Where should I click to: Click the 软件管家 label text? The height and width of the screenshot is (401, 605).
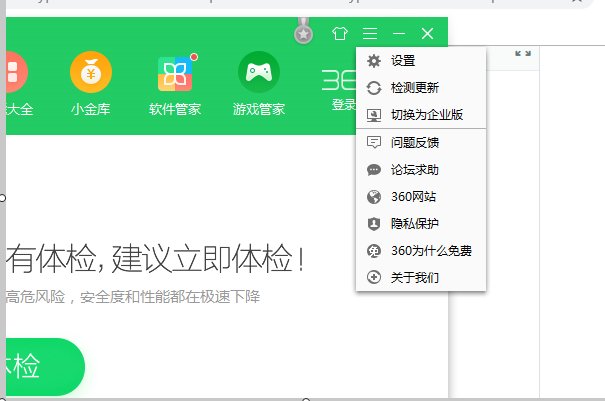[x=175, y=109]
